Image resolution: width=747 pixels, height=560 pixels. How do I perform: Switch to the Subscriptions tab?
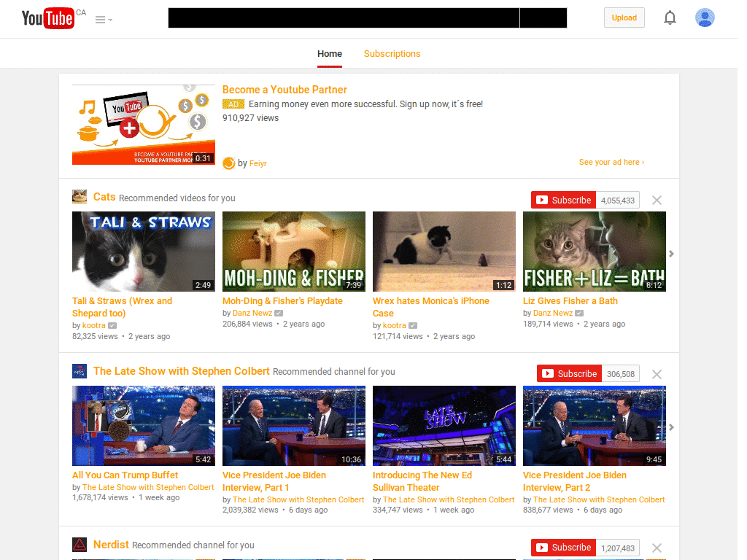392,54
